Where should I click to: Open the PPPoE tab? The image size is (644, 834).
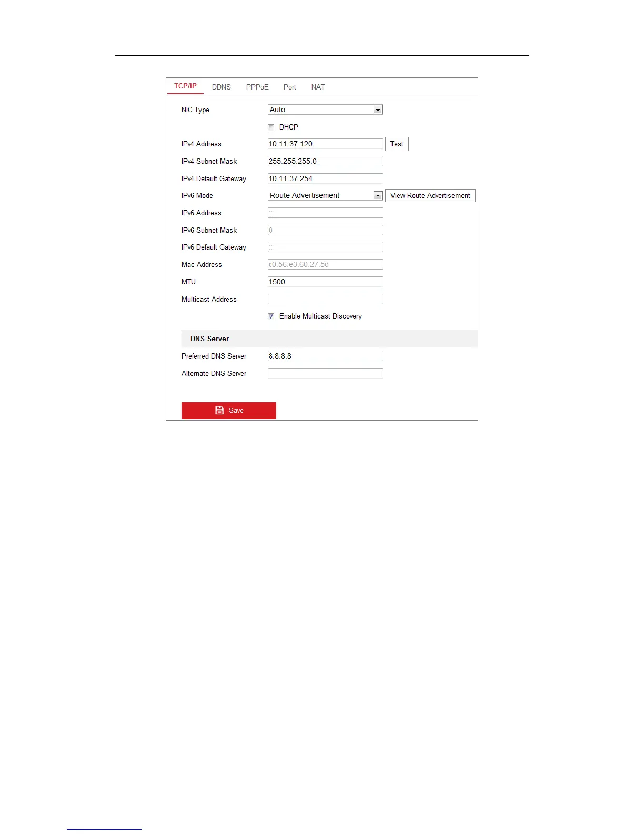tap(257, 87)
